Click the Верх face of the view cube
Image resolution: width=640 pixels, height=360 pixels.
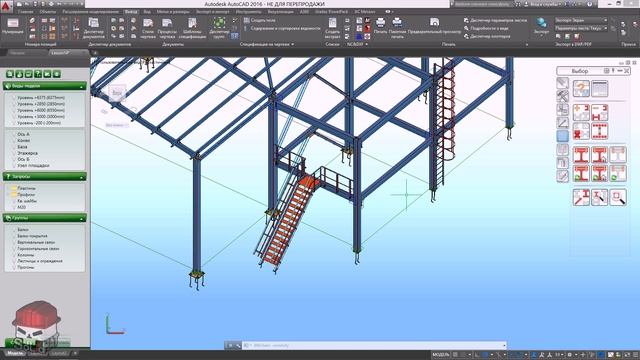pos(117,93)
